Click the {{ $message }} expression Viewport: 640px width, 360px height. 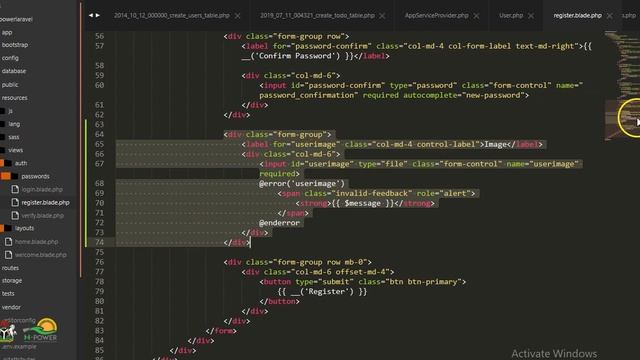click(x=363, y=203)
